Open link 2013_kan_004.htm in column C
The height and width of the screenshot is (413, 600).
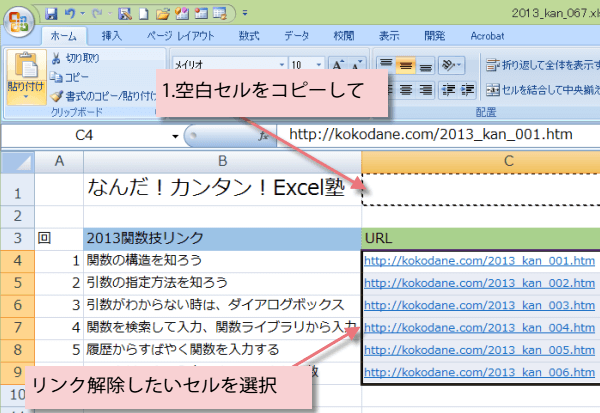(x=479, y=328)
